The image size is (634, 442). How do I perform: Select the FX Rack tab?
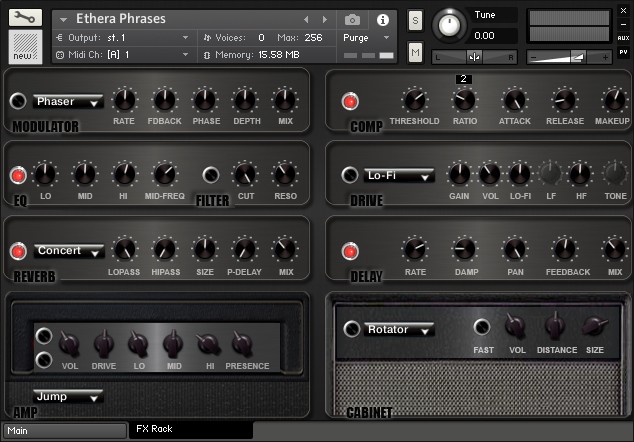click(x=191, y=429)
